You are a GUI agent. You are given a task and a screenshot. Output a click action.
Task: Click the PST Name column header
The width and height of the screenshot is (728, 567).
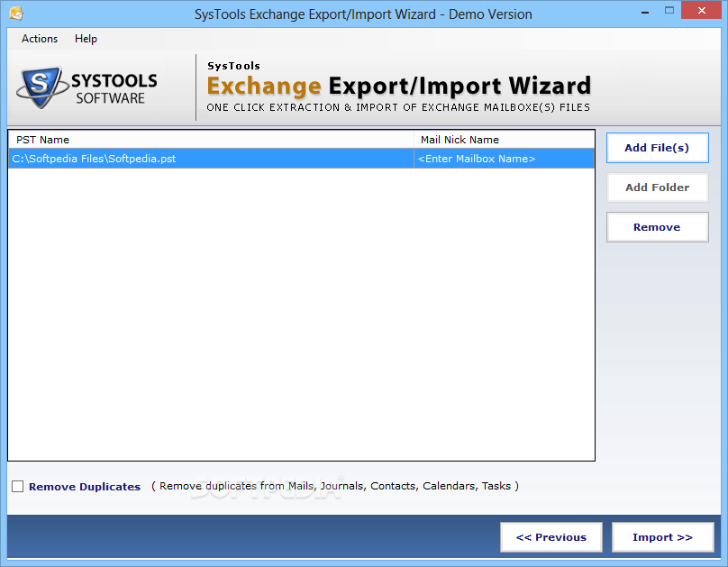[x=211, y=140]
